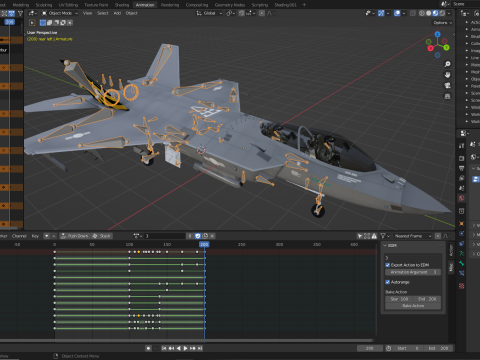Click the bake End 200 field

(x=427, y=299)
